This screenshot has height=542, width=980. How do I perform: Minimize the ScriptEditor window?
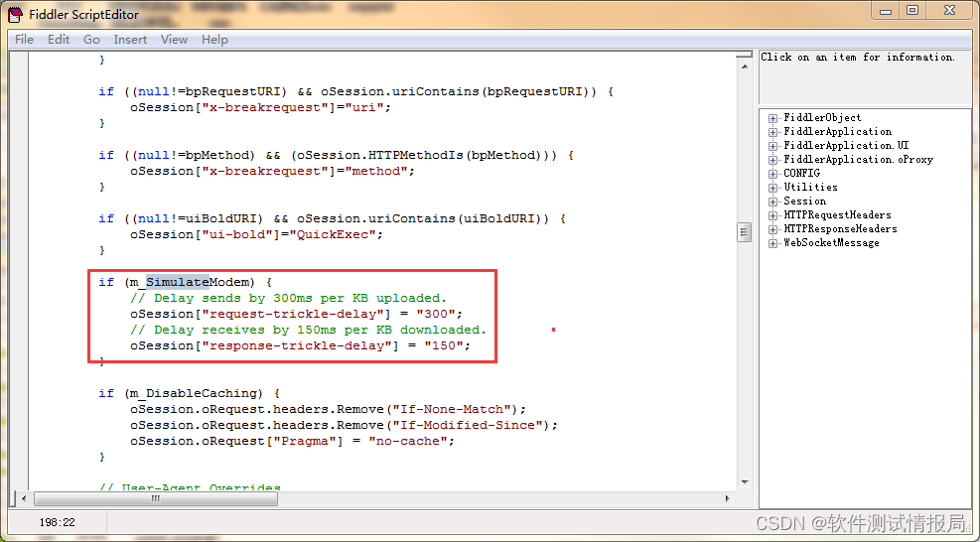pyautogui.click(x=887, y=10)
